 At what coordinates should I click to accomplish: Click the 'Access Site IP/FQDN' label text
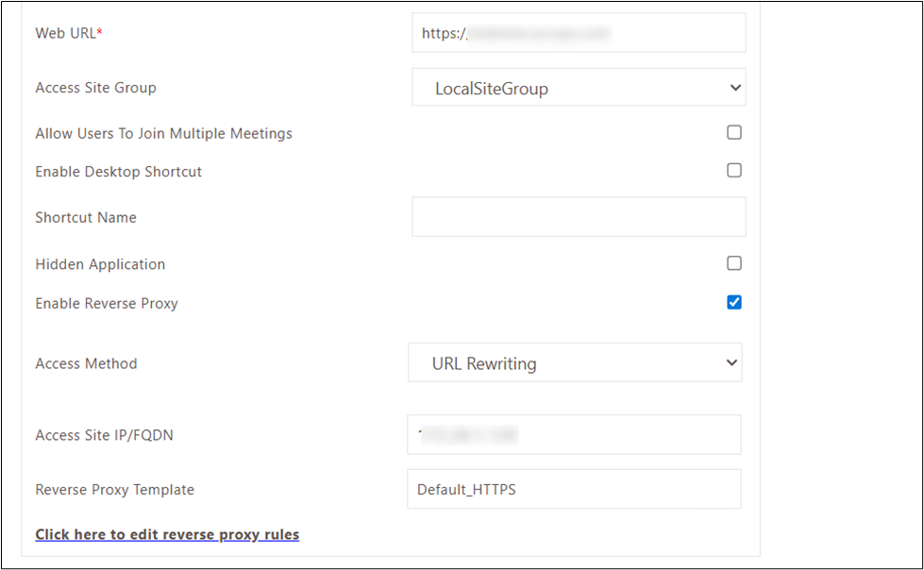pyautogui.click(x=104, y=435)
